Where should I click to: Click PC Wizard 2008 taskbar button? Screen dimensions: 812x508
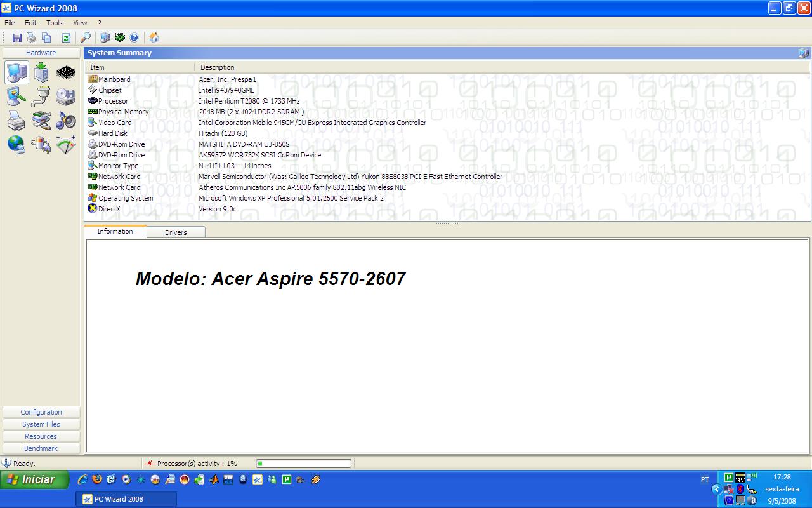click(x=126, y=499)
